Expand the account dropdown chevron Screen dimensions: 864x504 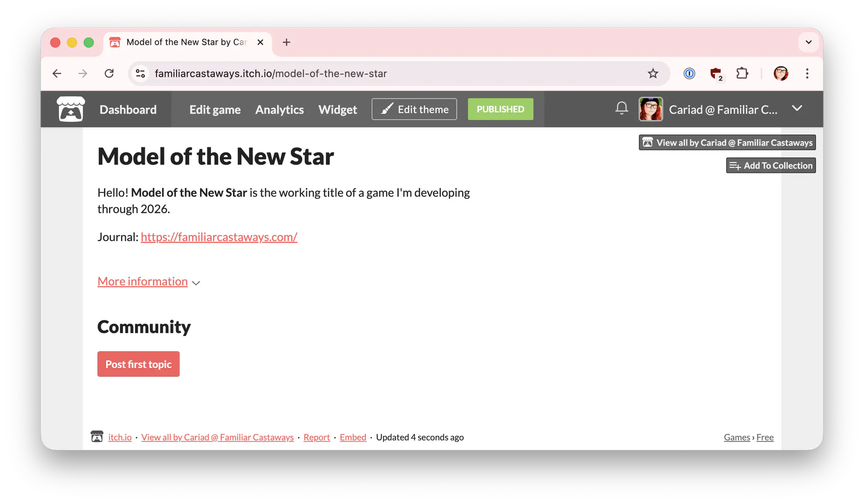click(x=796, y=108)
